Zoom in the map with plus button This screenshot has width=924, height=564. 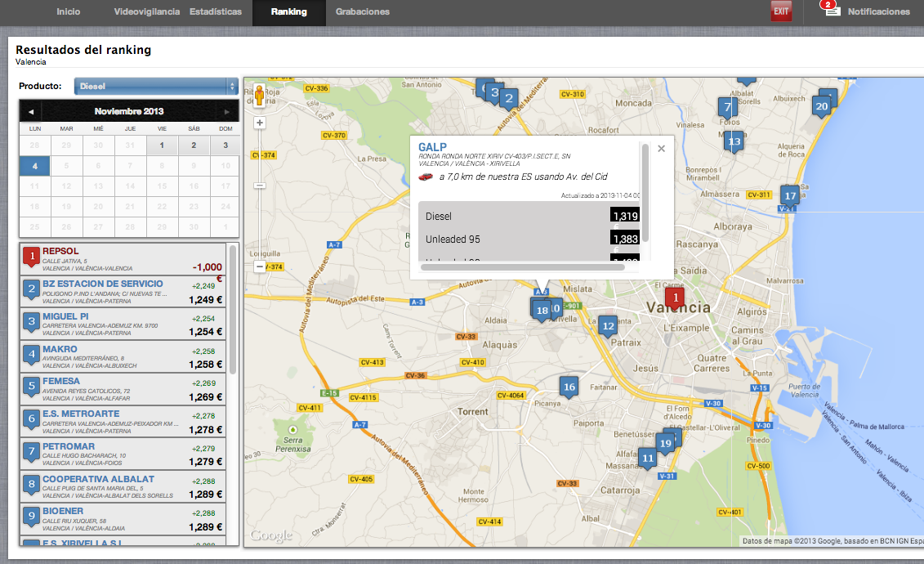pos(259,123)
